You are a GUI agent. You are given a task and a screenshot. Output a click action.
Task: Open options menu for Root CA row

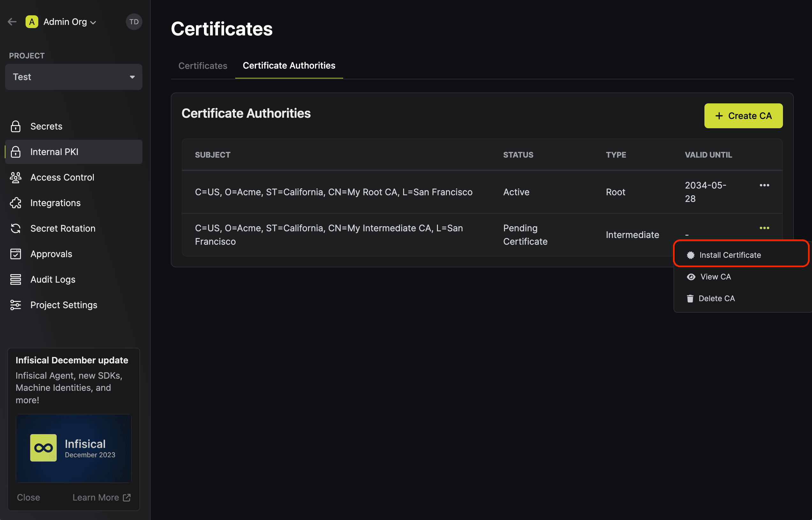pos(764,185)
